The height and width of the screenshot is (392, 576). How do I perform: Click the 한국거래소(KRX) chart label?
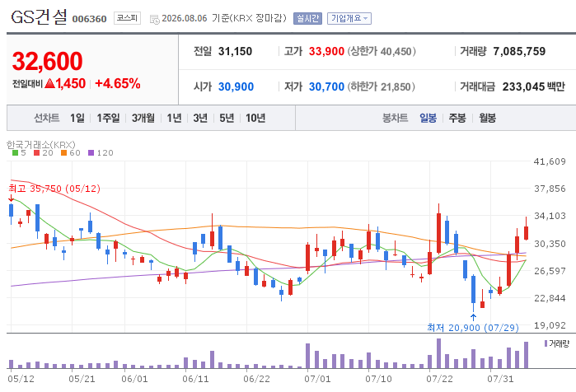coord(40,145)
